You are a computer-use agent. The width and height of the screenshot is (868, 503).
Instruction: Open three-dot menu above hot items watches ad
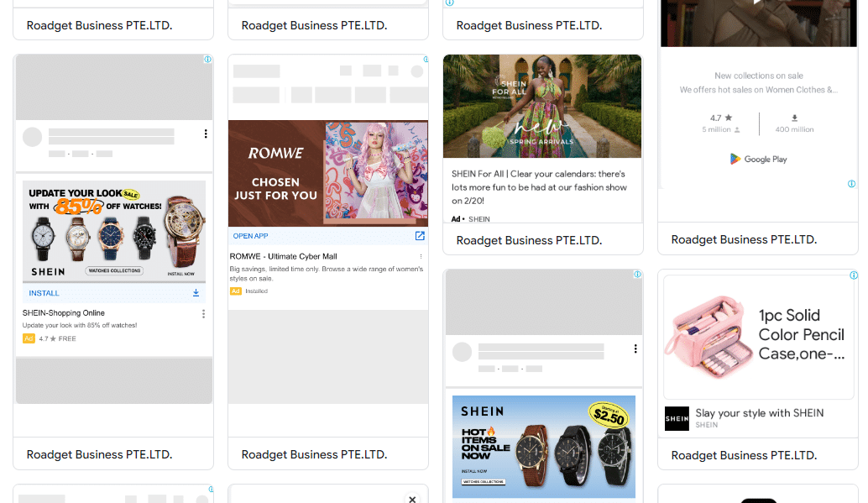[635, 348]
